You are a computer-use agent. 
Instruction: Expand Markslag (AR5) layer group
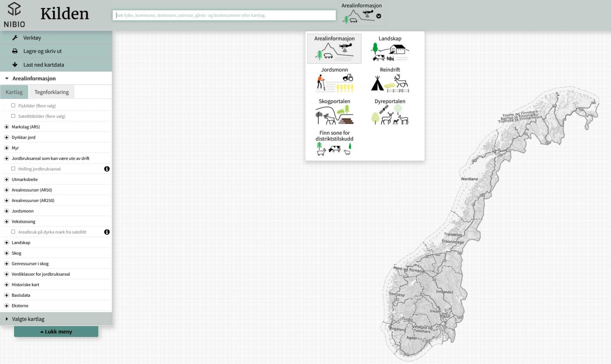7,127
